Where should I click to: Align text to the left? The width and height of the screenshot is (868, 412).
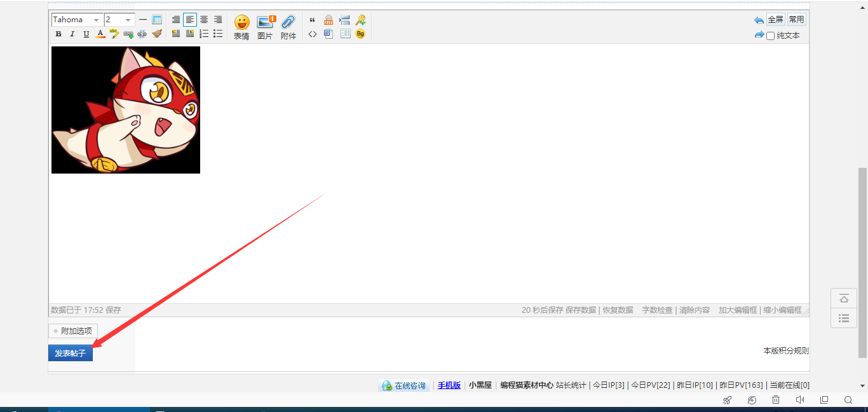190,20
